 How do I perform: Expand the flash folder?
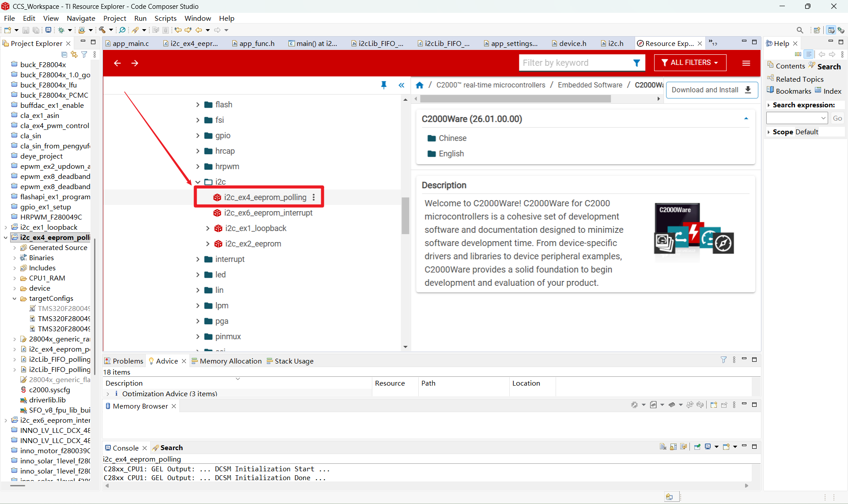click(x=197, y=105)
